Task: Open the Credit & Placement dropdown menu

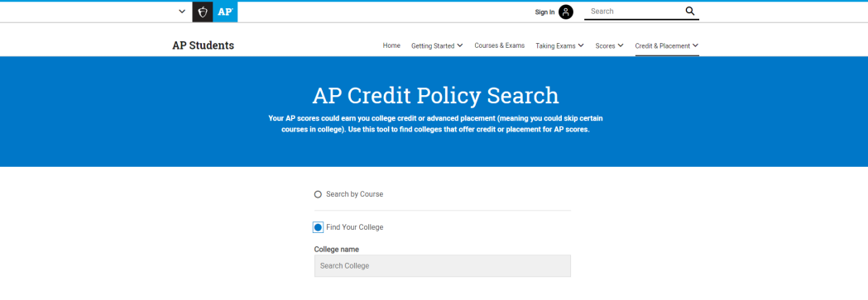Action: pyautogui.click(x=667, y=45)
